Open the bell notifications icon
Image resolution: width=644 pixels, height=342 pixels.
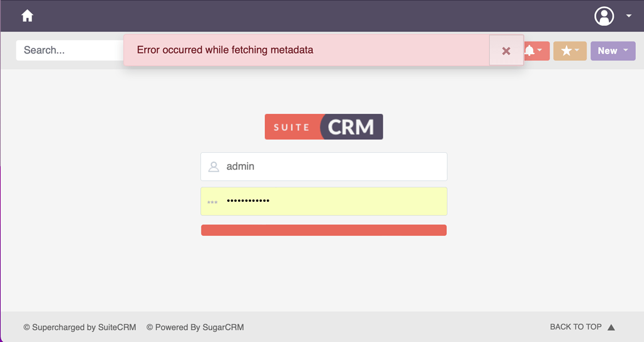[x=529, y=51]
